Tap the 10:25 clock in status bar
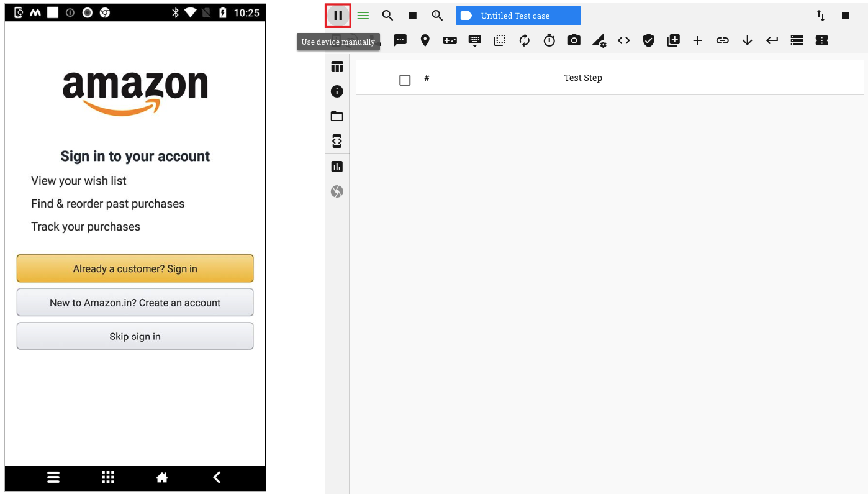The image size is (868, 499). (x=246, y=12)
